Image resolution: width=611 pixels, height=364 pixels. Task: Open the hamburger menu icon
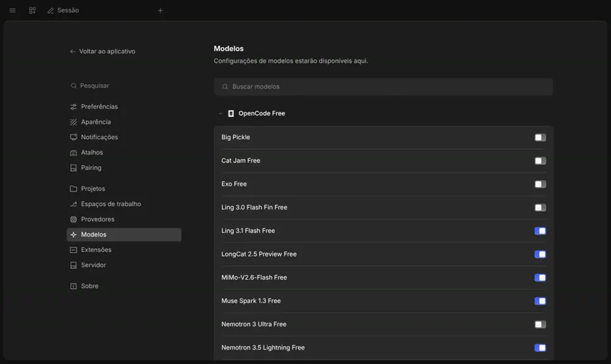[12, 10]
